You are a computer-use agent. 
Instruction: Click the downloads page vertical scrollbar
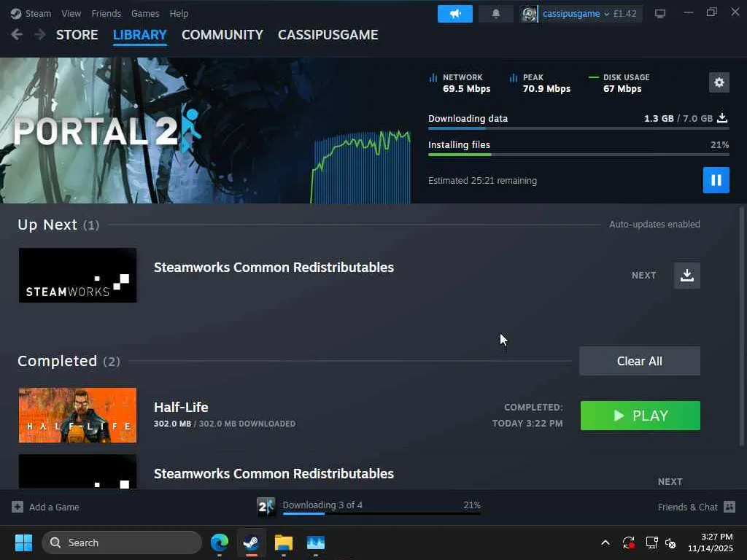point(741,326)
